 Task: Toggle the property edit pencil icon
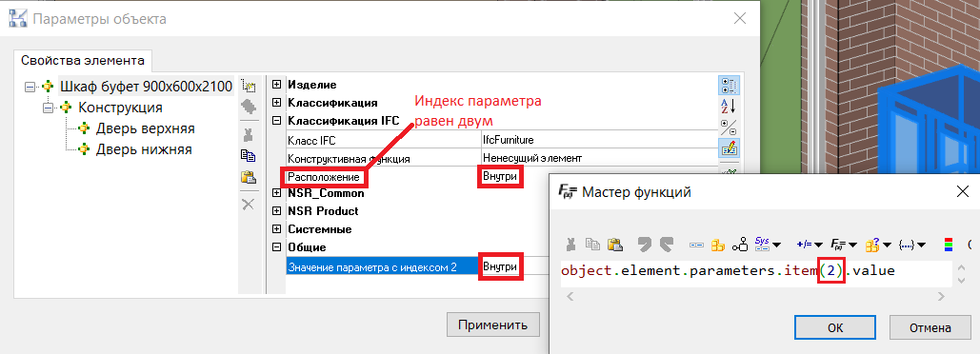(729, 147)
